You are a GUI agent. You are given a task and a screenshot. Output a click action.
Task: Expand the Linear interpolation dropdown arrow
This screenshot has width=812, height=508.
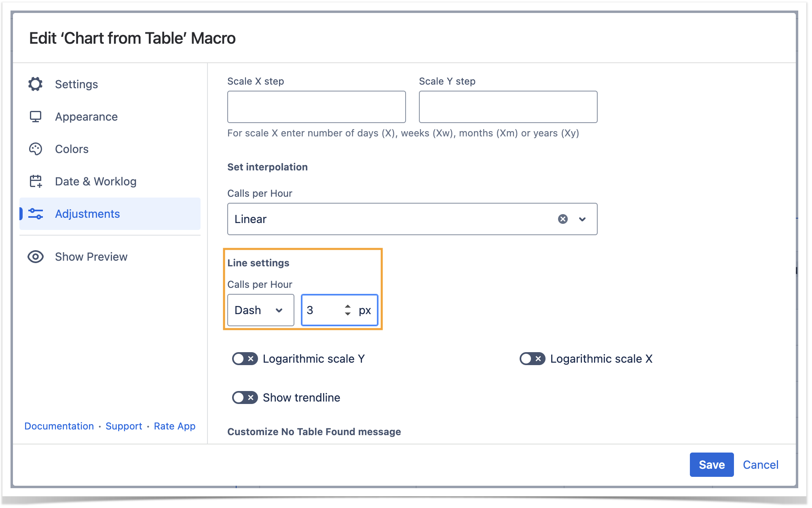pos(582,219)
